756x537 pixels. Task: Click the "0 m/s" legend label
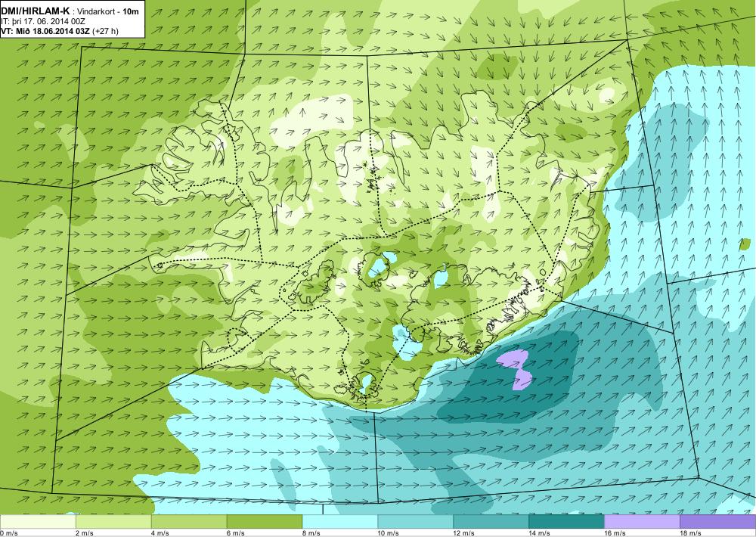(x=9, y=533)
